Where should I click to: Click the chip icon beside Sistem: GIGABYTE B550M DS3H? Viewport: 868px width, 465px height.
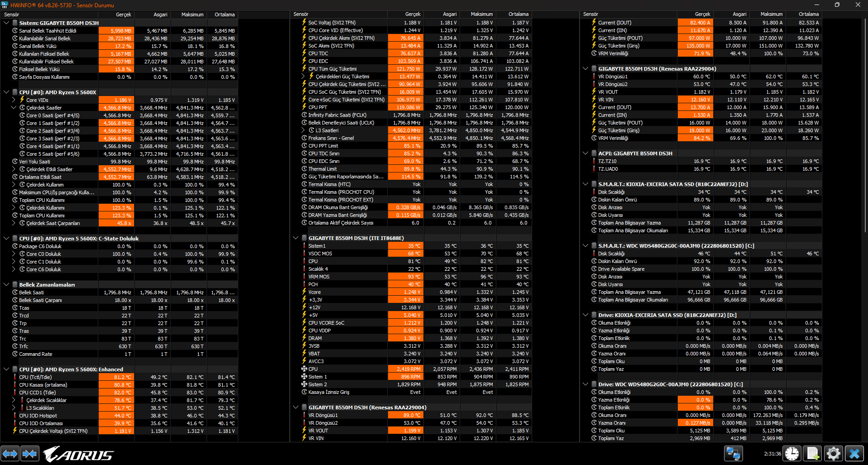pos(15,23)
